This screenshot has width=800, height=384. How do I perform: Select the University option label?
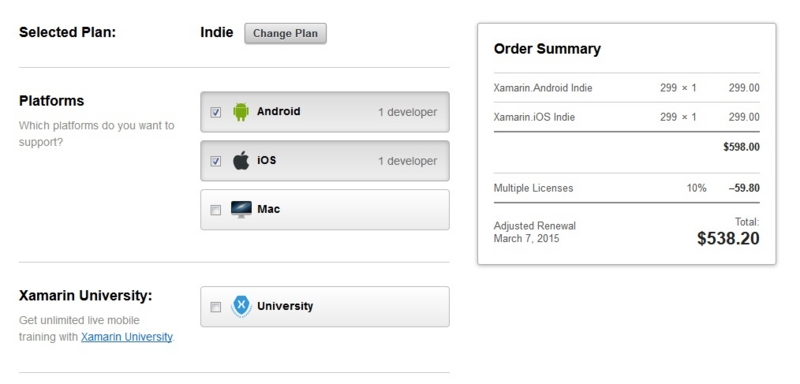(x=285, y=306)
